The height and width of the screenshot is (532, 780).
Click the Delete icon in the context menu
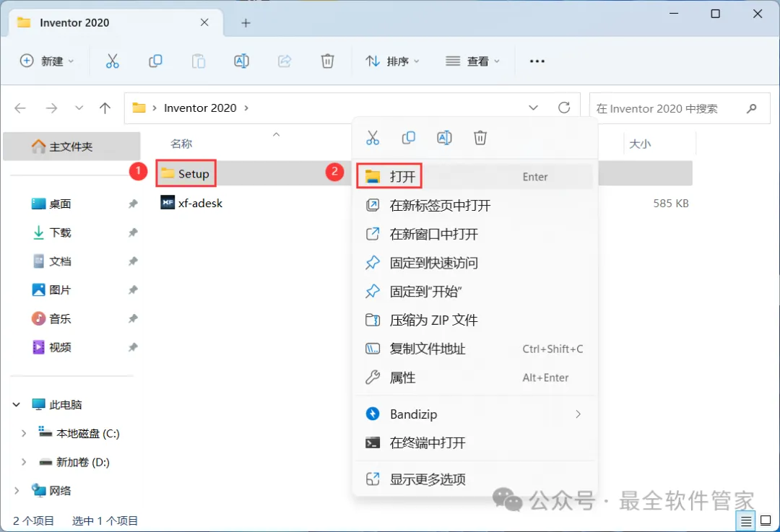pyautogui.click(x=480, y=138)
